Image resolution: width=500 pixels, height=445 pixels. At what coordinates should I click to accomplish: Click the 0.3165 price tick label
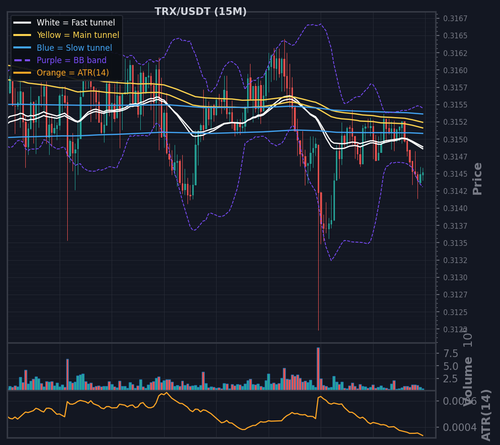[455, 36]
